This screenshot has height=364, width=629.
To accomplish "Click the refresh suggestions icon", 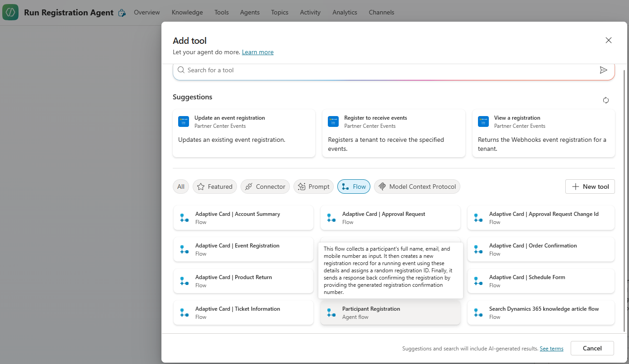I will pos(606,100).
